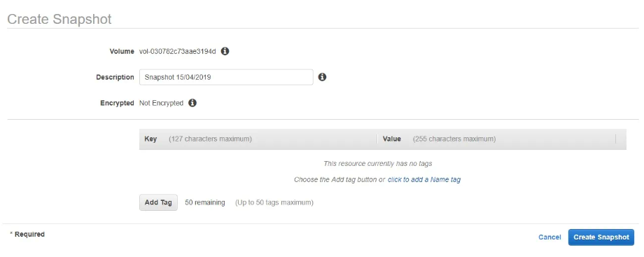Focus the Description input containing Snapshot 15/04/2019
Image resolution: width=644 pixels, height=257 pixels.
tap(226, 77)
